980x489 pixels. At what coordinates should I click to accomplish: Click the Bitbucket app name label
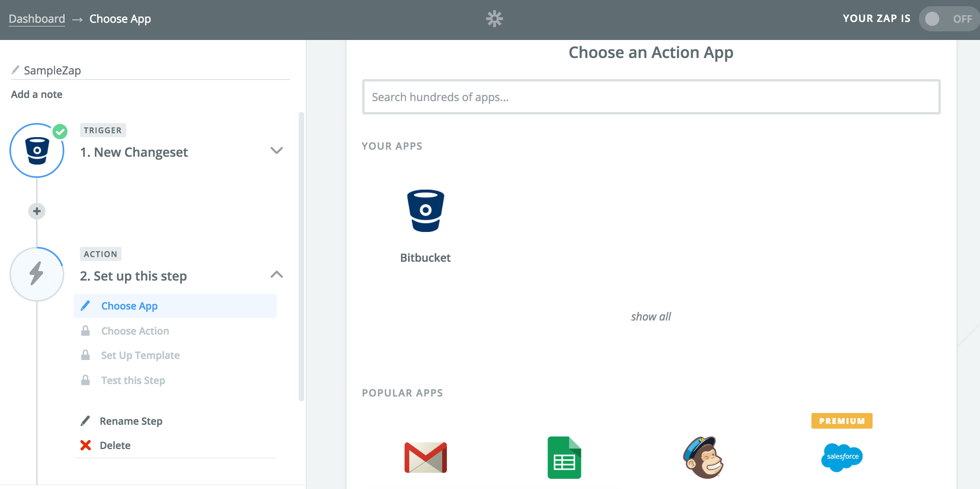pos(425,258)
